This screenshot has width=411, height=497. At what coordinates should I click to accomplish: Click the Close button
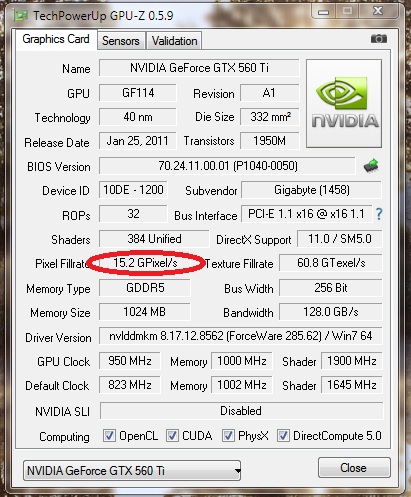(354, 467)
